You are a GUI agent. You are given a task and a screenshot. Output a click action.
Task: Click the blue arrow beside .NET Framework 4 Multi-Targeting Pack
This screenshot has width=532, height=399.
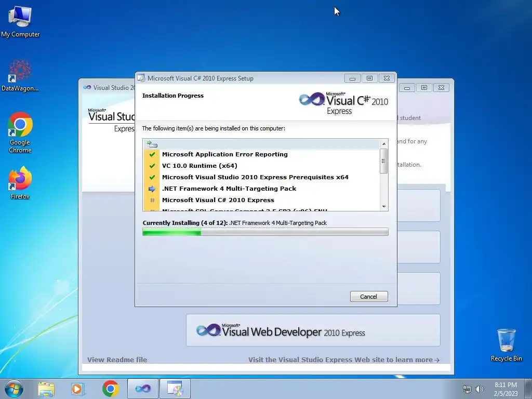pyautogui.click(x=152, y=189)
